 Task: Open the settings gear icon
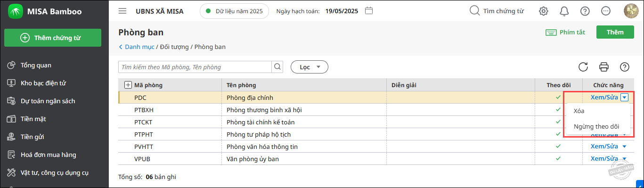[544, 11]
